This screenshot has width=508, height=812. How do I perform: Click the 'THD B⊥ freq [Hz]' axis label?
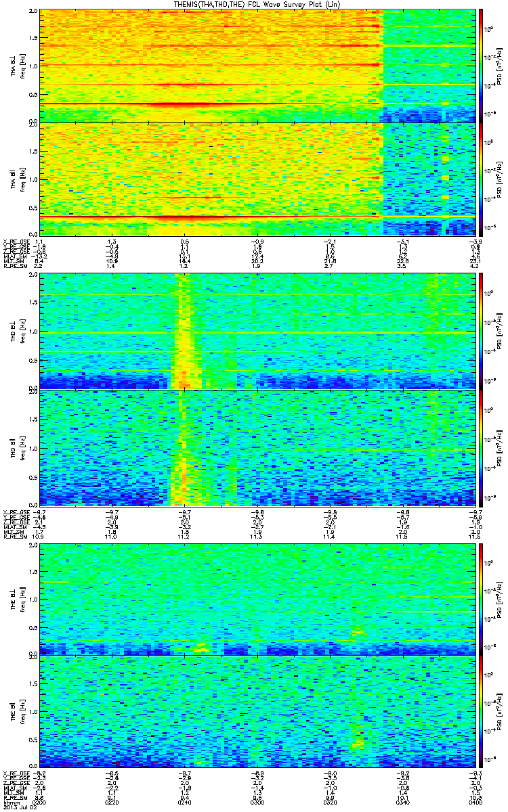(17, 330)
